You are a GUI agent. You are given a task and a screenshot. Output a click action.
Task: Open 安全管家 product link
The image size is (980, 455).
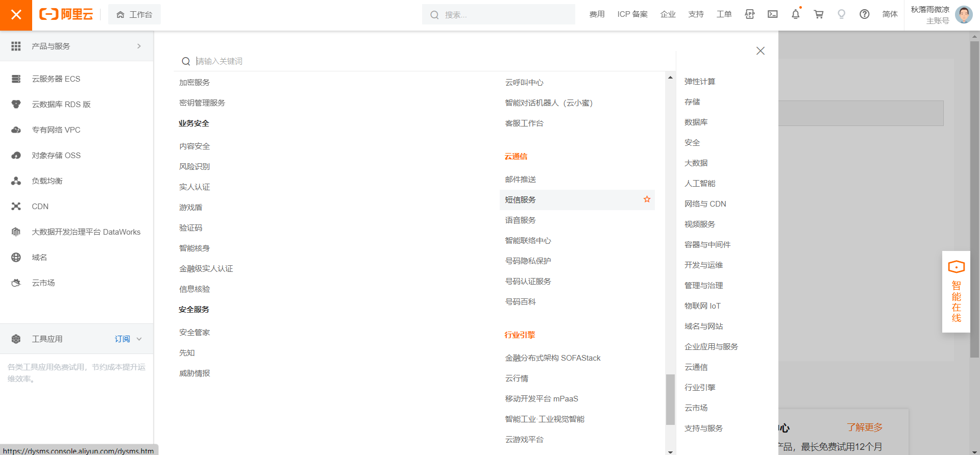click(194, 333)
